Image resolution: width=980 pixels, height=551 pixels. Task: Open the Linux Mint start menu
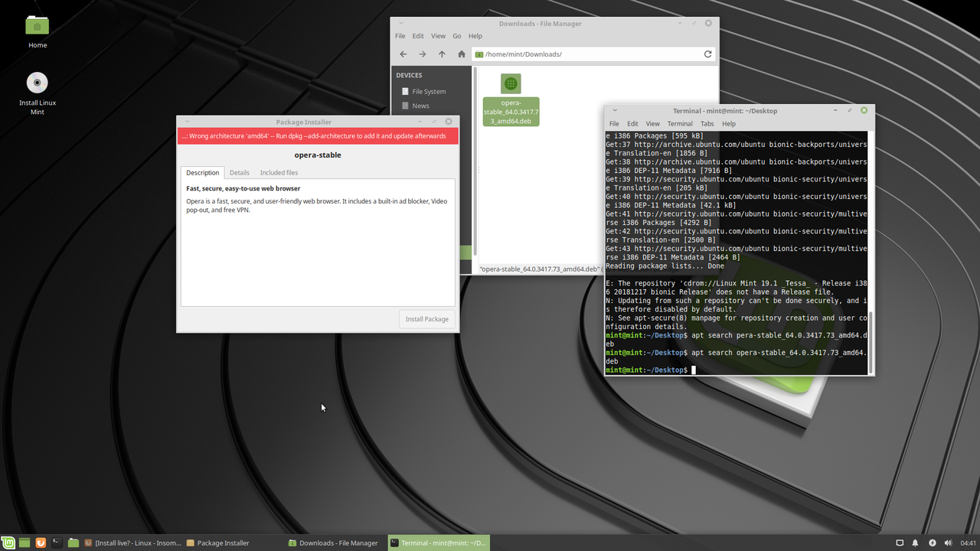click(8, 543)
